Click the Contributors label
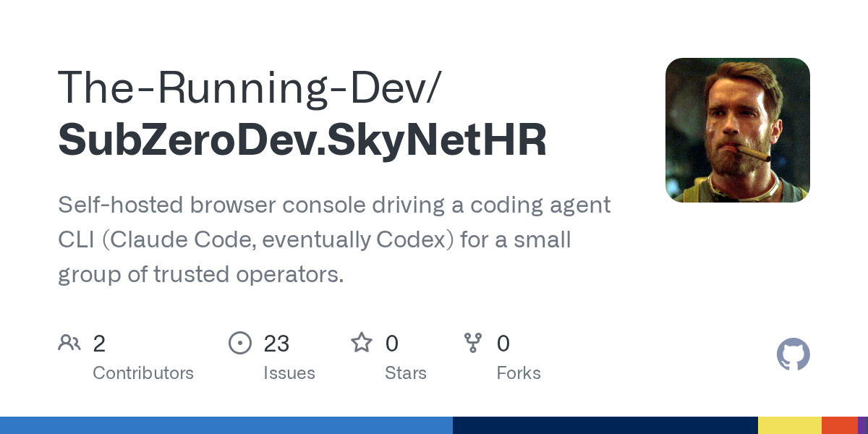The width and height of the screenshot is (868, 434). [x=143, y=373]
